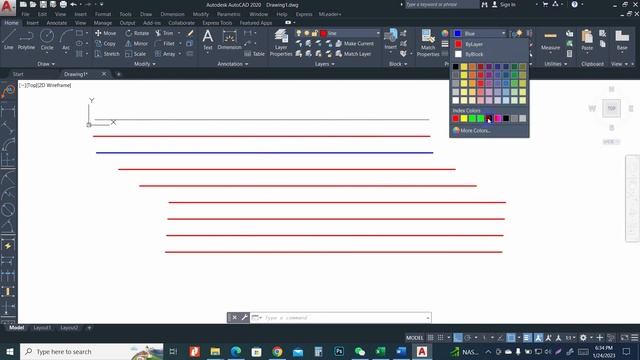This screenshot has width=640, height=360.
Task: Toggle grid display in status bar
Action: point(430,338)
